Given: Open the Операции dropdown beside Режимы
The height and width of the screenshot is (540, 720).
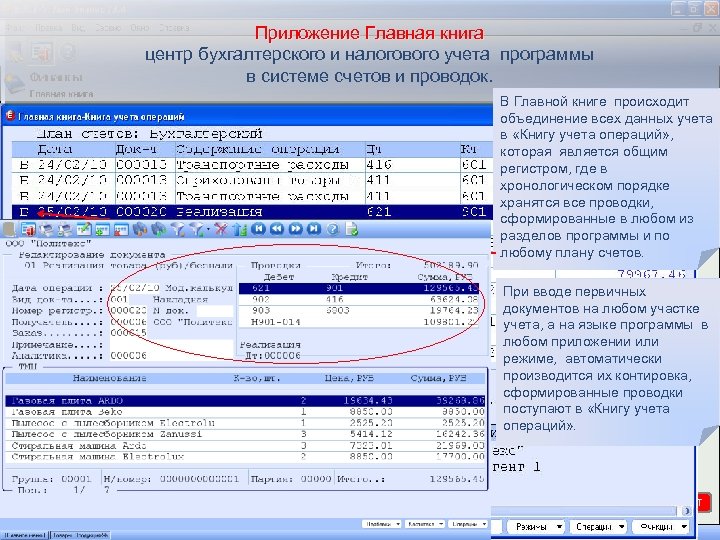Looking at the screenshot, I should tap(598, 526).
